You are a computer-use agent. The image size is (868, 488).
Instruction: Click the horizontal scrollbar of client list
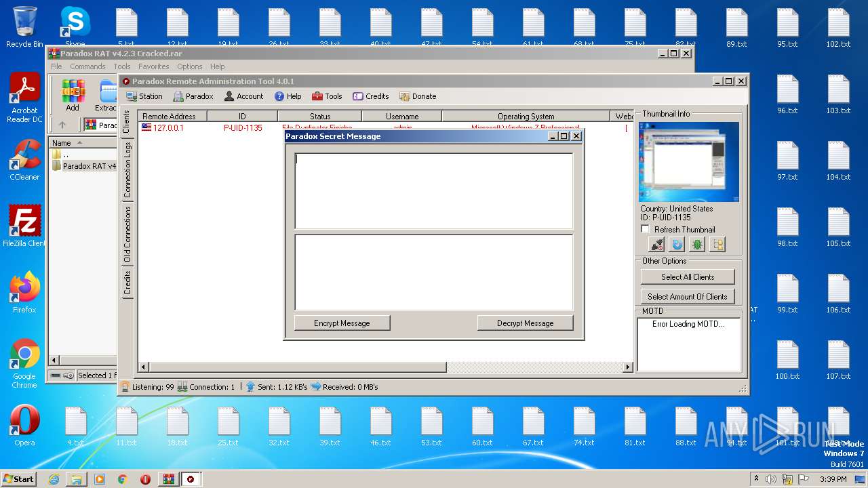pyautogui.click(x=298, y=367)
